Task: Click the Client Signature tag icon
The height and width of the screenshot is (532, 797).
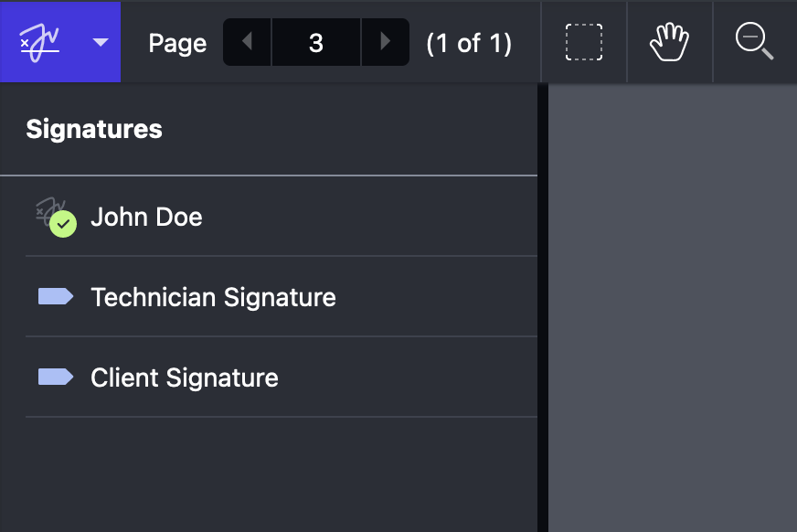Action: click(x=55, y=378)
